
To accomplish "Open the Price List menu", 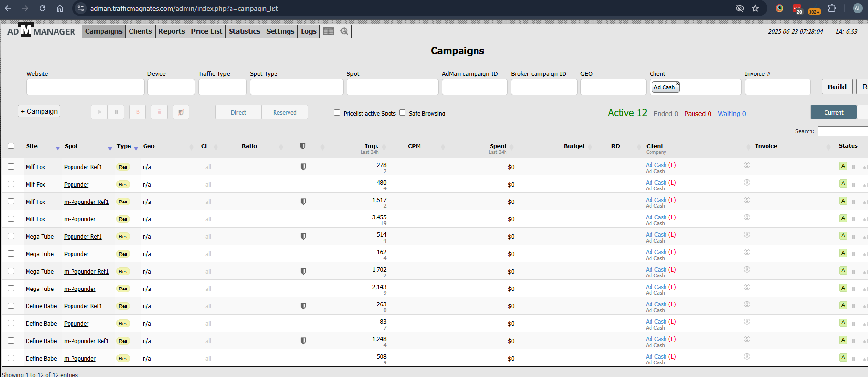I will pyautogui.click(x=207, y=31).
